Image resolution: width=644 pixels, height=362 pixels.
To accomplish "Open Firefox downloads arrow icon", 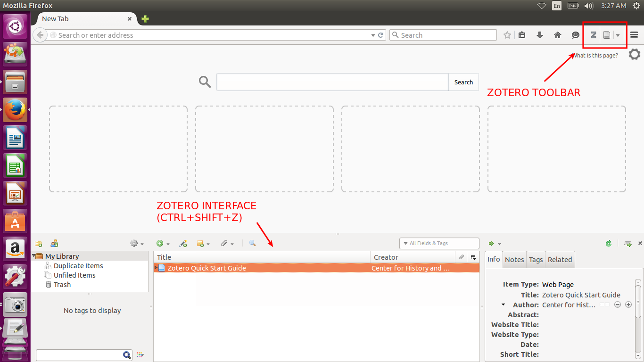I will coord(540,35).
